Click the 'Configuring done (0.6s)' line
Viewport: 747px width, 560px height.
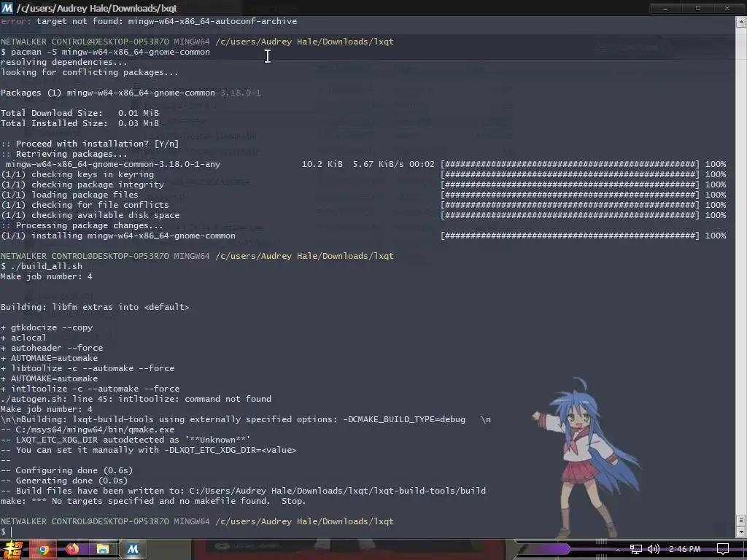[x=66, y=470]
